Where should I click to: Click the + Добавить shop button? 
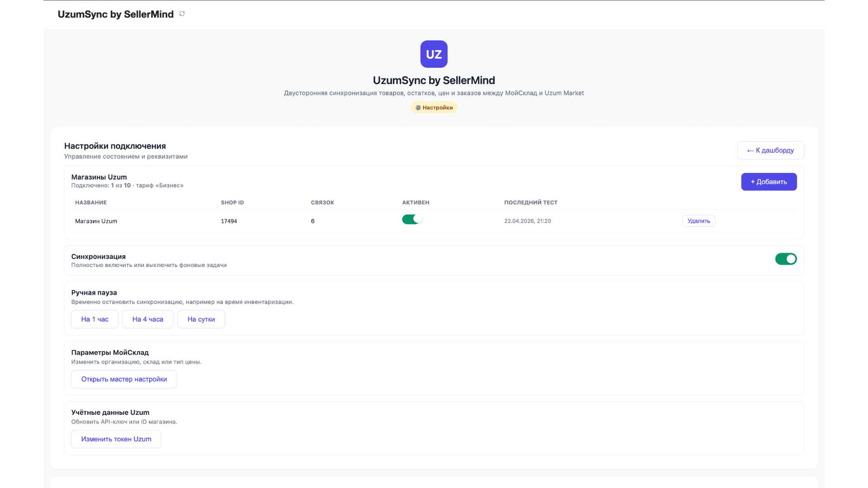point(769,182)
